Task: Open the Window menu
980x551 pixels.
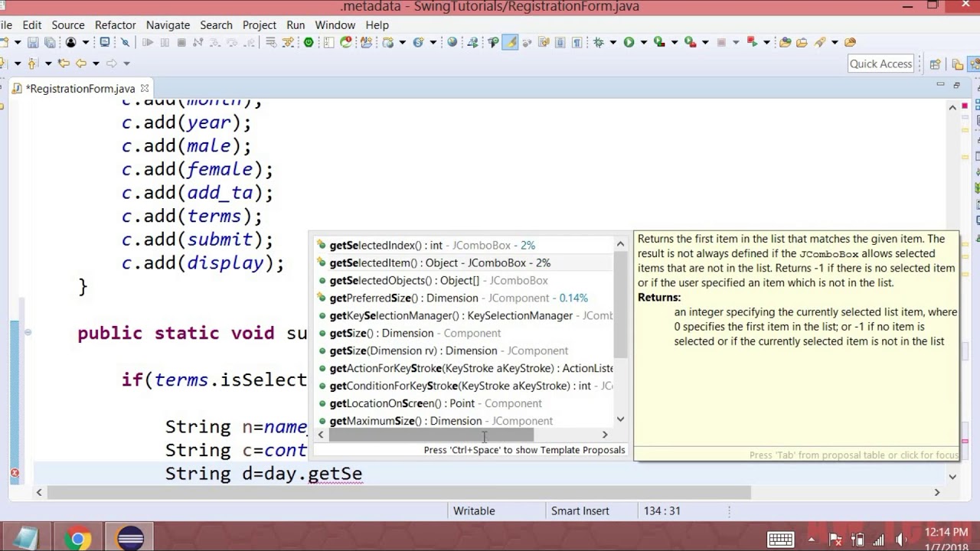Action: point(335,24)
